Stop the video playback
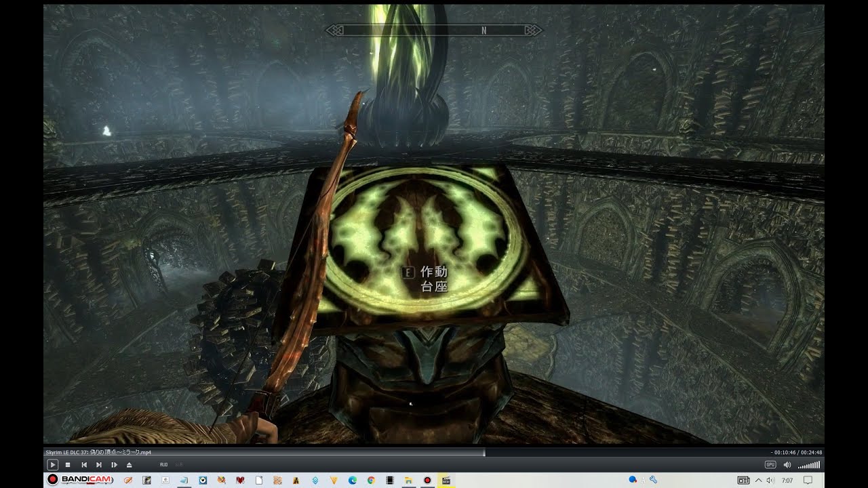 [68, 464]
